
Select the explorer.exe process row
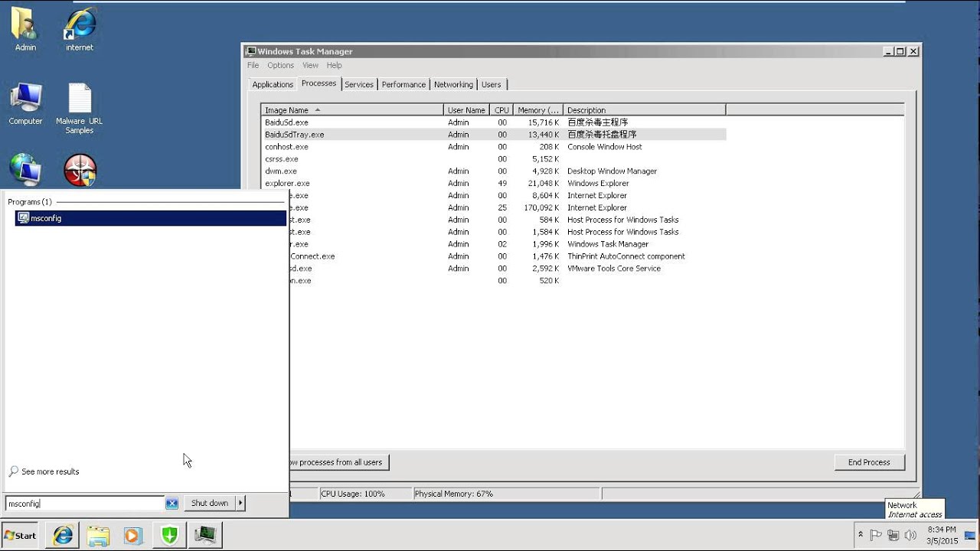click(493, 184)
